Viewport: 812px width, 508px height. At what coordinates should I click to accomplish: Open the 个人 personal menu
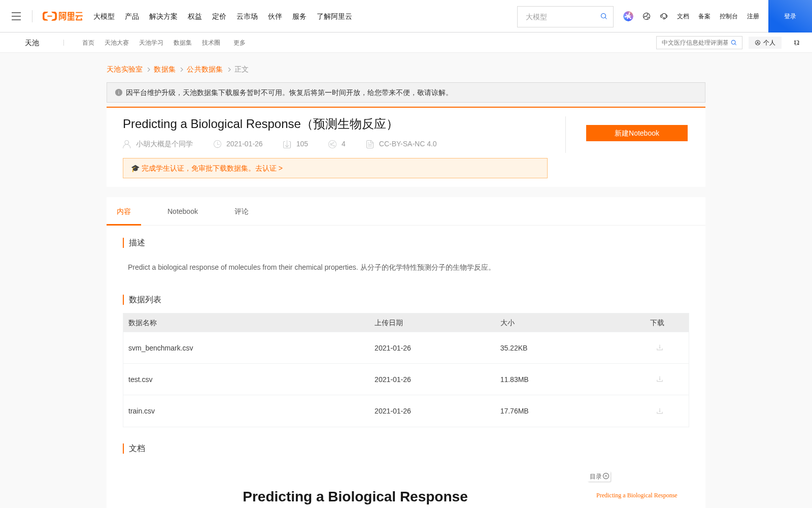pos(765,43)
